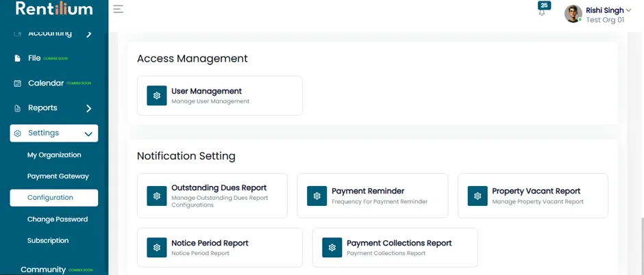
Task: Click 'Manage Outstanding Dues Report Configurations' text
Action: click(220, 201)
